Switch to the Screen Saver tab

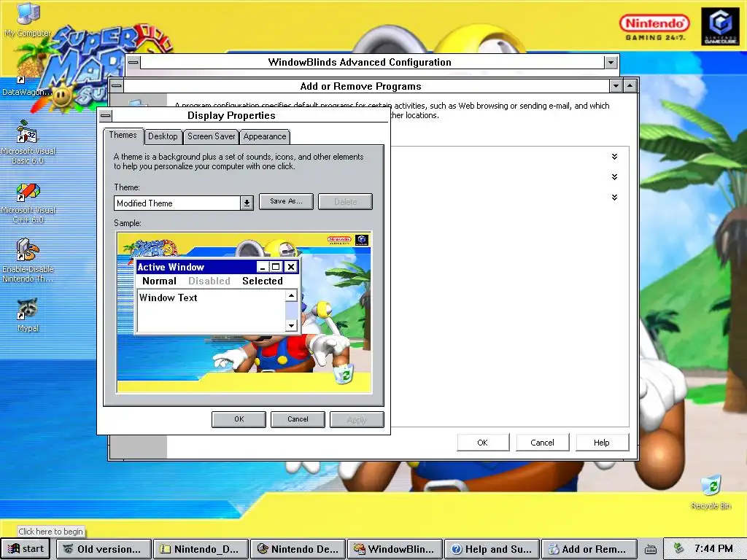click(x=211, y=136)
